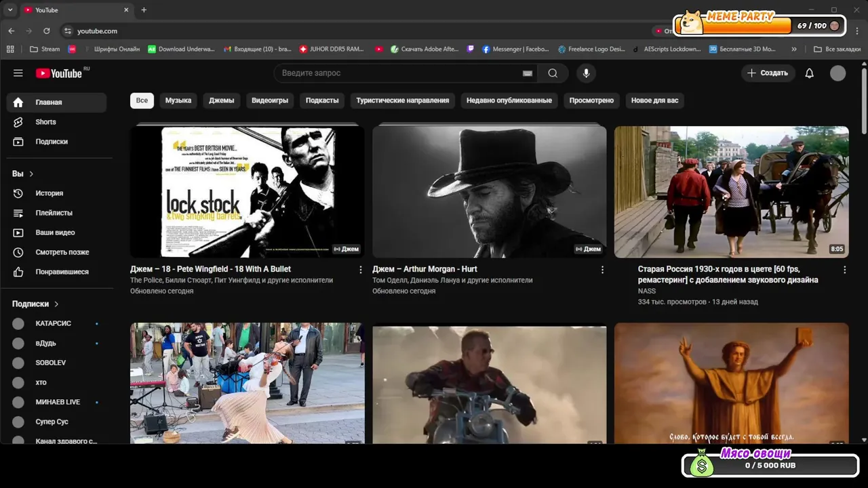Open the Messenger Facebook bookmark
This screenshot has height=488, width=868.
point(515,49)
